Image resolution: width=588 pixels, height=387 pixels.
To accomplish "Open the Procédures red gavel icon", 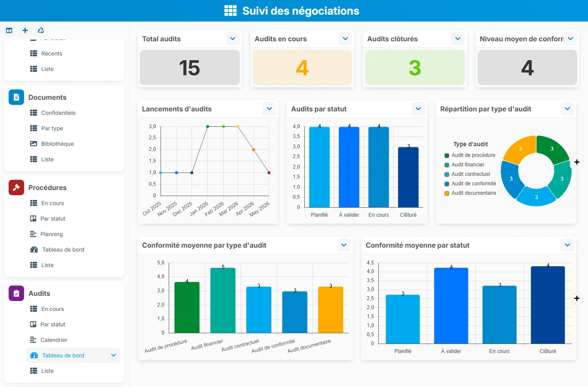I will [x=16, y=187].
